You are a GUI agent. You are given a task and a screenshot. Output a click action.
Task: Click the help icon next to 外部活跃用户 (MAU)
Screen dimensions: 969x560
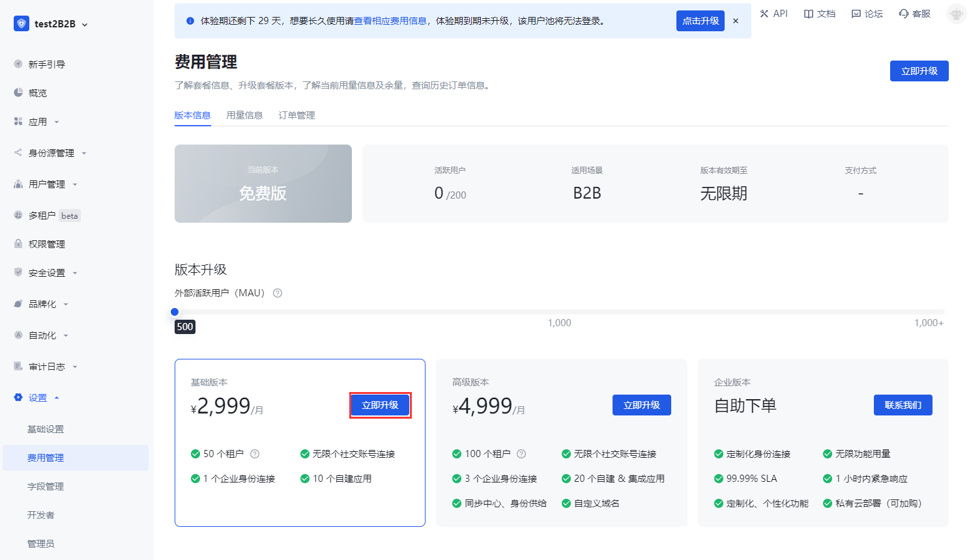click(278, 293)
